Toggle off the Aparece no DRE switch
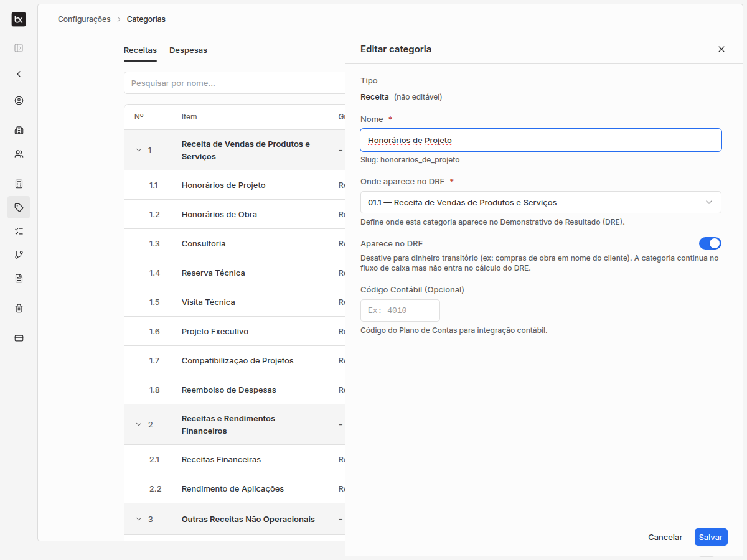This screenshot has height=560, width=747. pyautogui.click(x=710, y=243)
